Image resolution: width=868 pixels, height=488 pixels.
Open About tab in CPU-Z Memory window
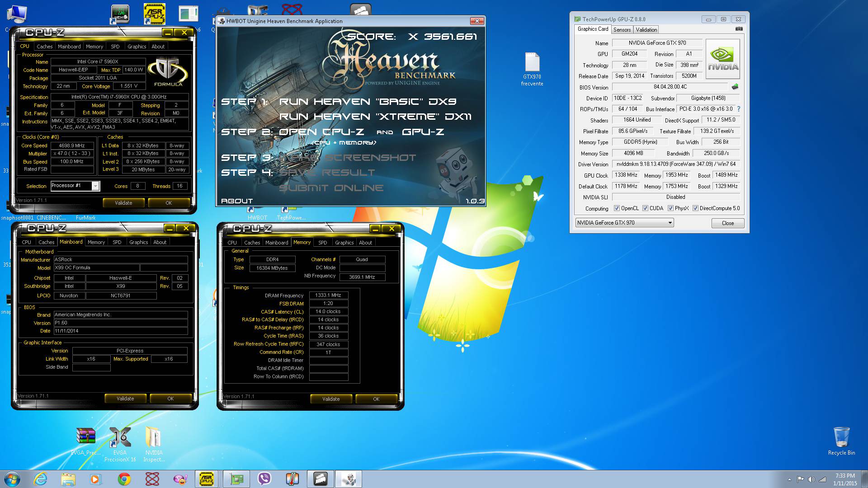(x=365, y=243)
